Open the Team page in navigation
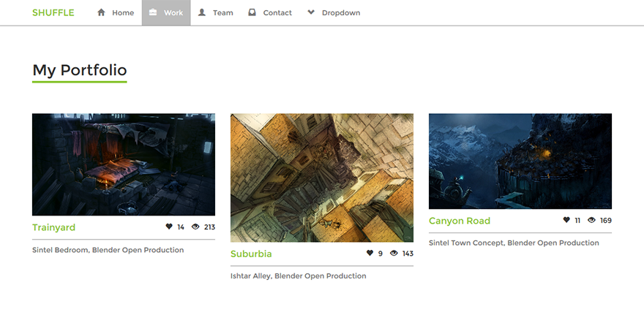Image resolution: width=644 pixels, height=312 pixels. click(x=222, y=12)
